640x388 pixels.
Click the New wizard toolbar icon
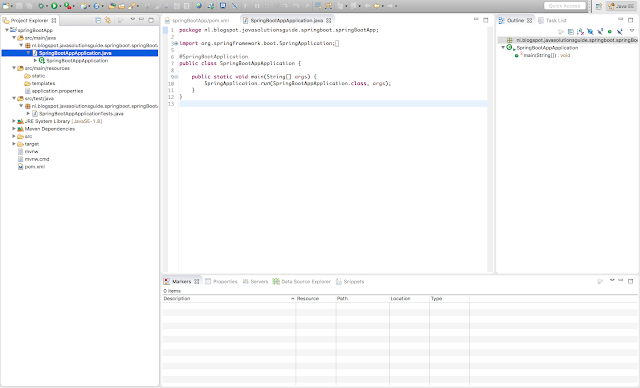click(x=5, y=6)
